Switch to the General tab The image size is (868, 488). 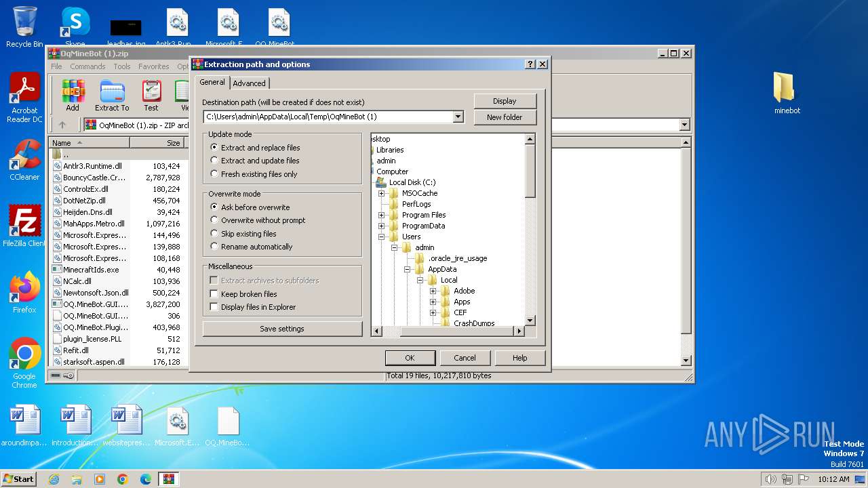(212, 82)
